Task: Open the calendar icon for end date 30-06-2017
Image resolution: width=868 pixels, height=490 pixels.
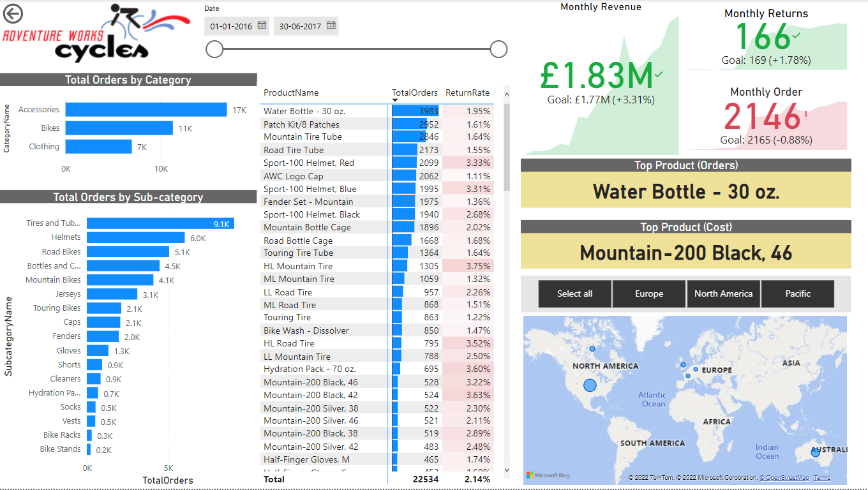Action: (331, 26)
